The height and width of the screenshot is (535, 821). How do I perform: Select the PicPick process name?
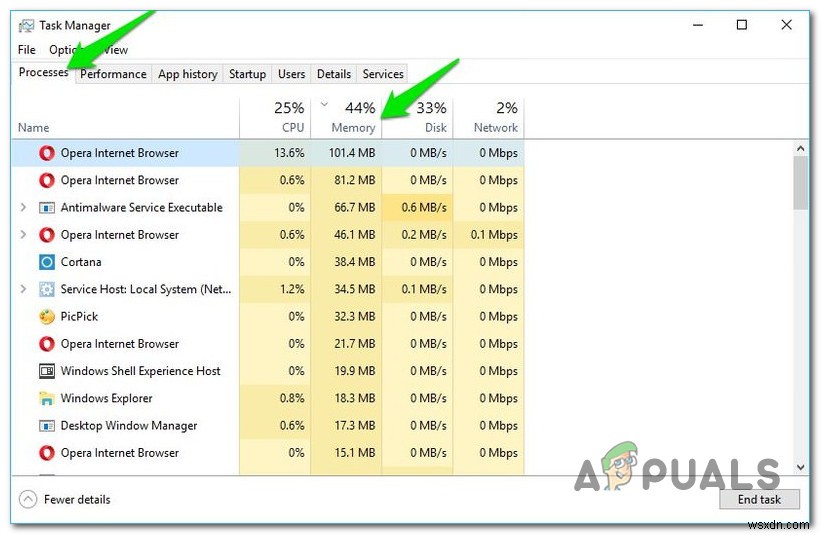point(79,316)
